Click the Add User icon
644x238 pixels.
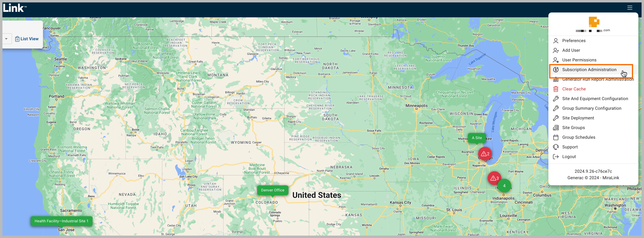pyautogui.click(x=556, y=50)
